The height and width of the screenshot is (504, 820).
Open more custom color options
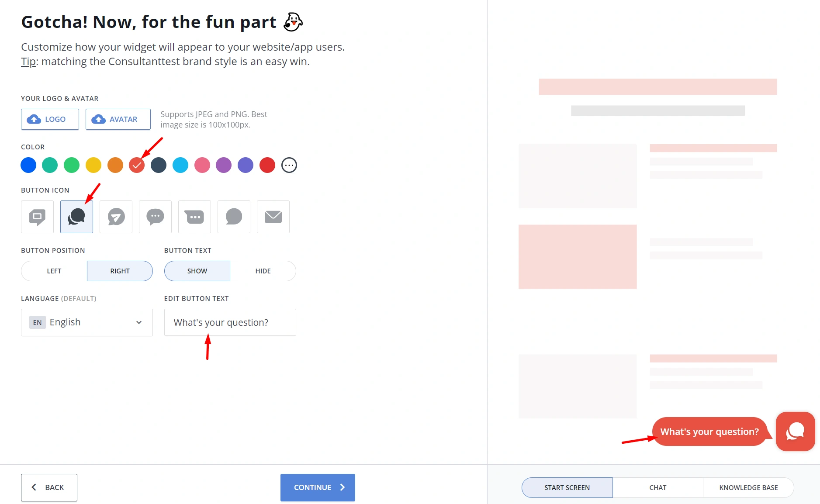click(x=289, y=165)
